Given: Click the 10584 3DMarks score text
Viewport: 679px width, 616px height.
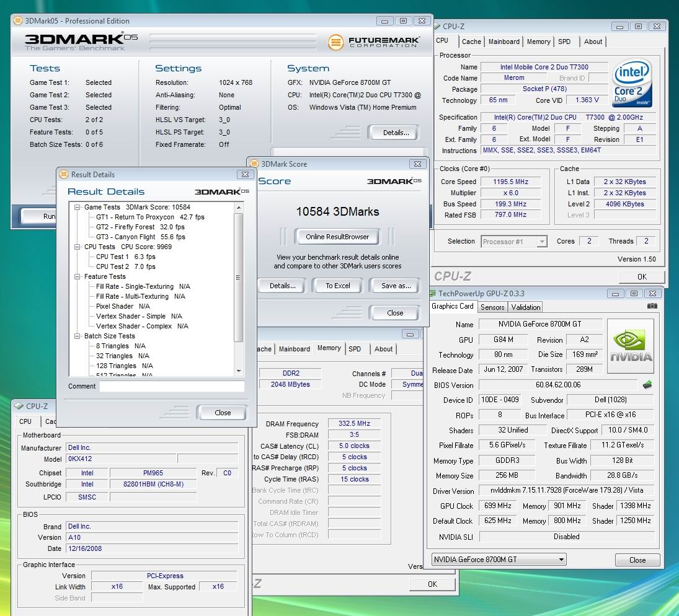Looking at the screenshot, I should [337, 212].
